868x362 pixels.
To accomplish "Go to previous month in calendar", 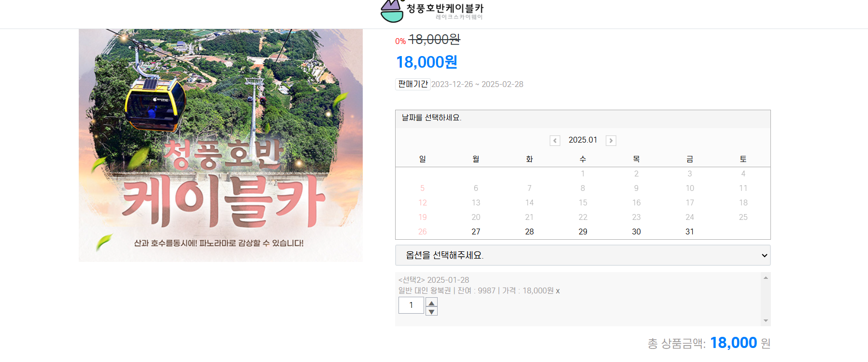I will click(555, 141).
